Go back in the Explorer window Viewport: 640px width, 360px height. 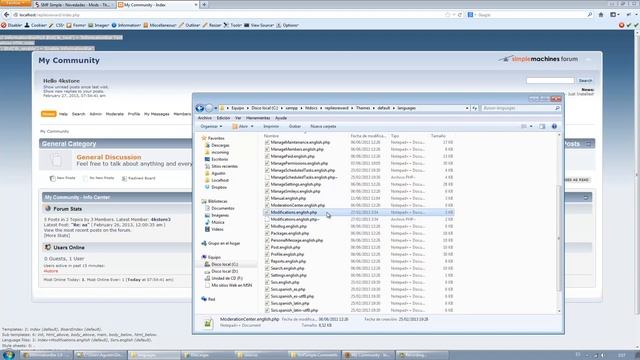point(200,108)
